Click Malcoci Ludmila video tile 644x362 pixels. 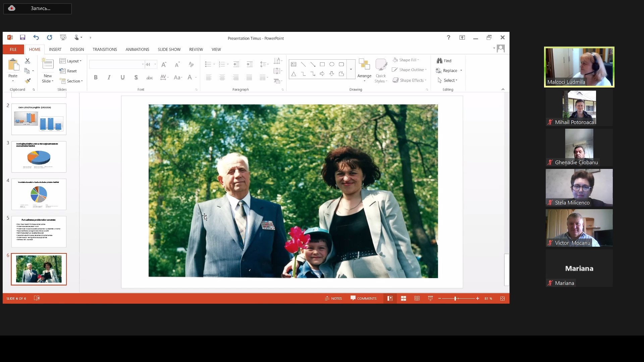tap(579, 67)
